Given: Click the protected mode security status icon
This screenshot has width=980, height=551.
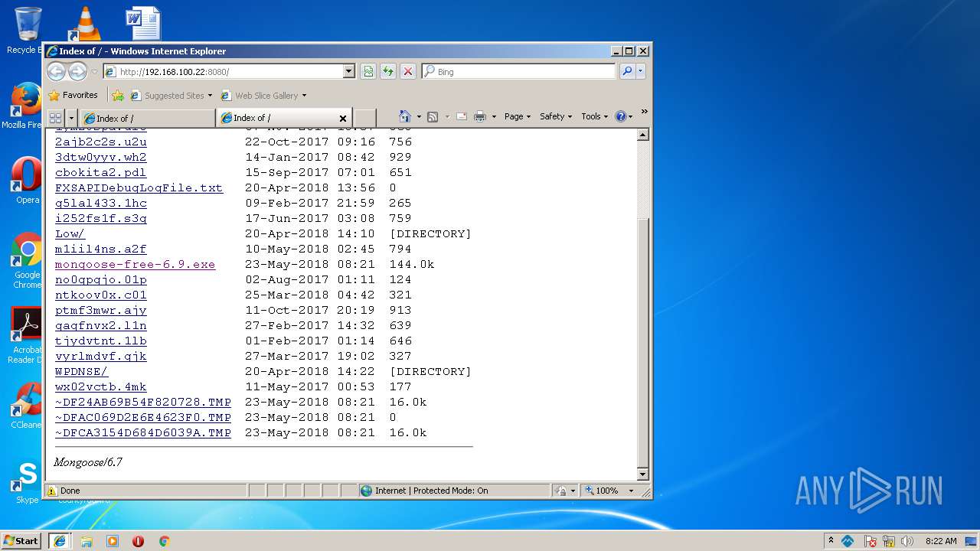Looking at the screenshot, I should coord(561,491).
